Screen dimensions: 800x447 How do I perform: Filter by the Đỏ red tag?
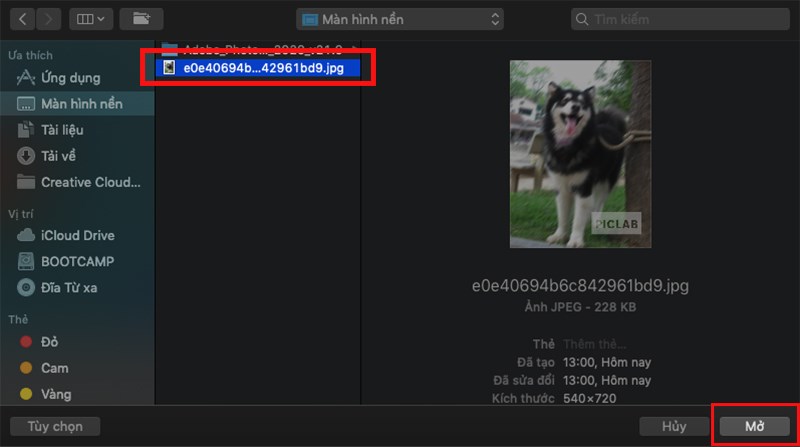click(49, 342)
